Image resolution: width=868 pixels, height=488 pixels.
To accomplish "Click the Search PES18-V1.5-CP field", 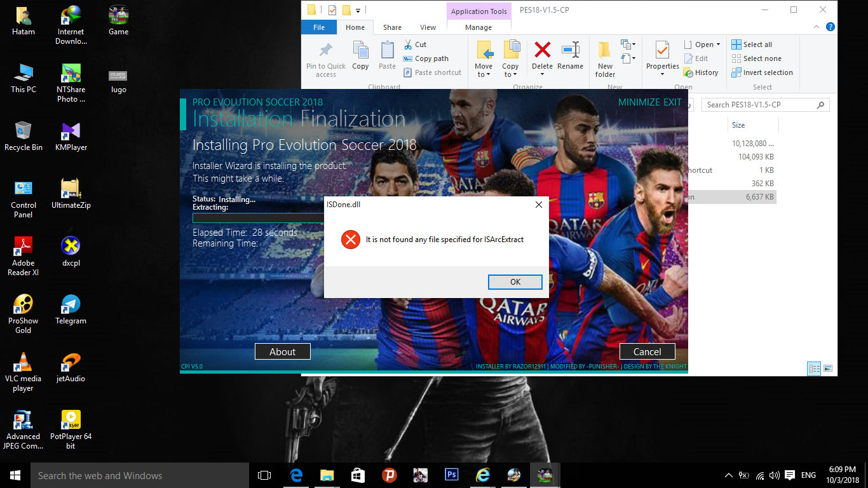I will 759,105.
